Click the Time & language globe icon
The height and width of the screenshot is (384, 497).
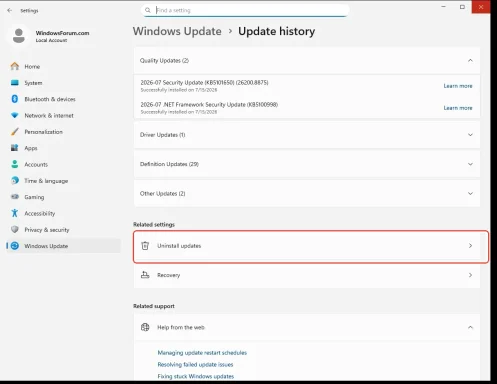point(15,180)
